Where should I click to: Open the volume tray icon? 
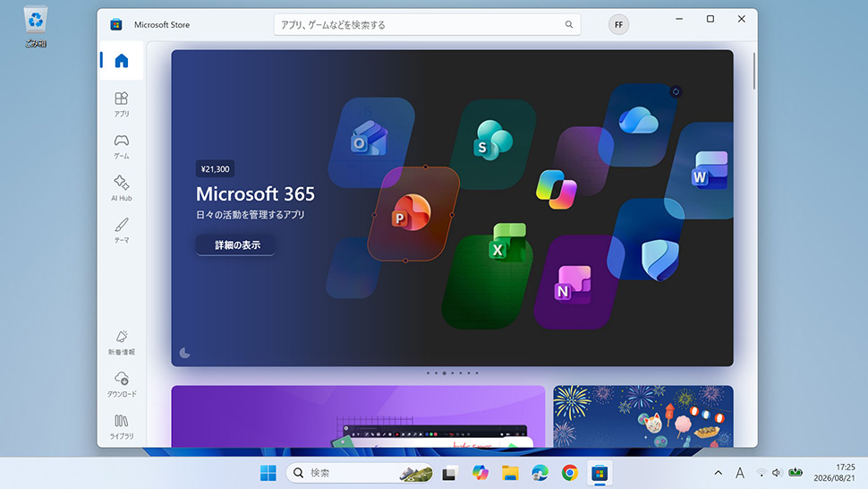776,473
